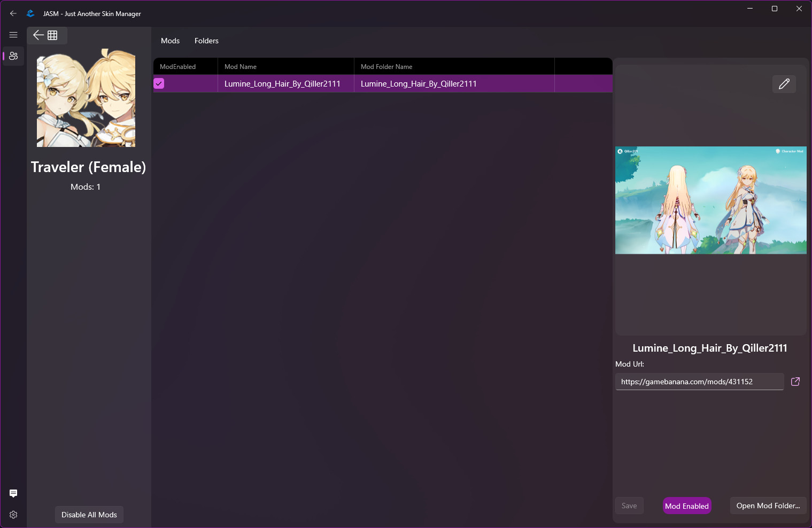Uncheck the ModEnabled checkbox for Lumine mod
The image size is (812, 528).
pos(159,83)
